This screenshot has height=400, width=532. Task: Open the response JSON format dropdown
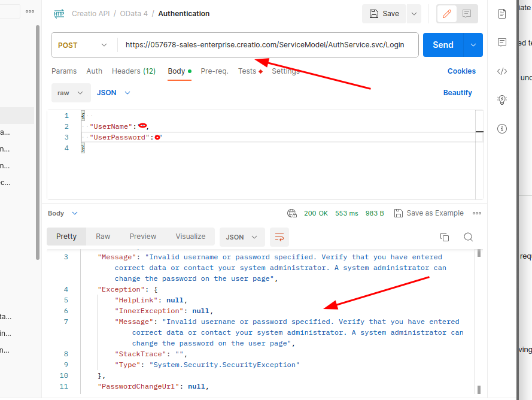(x=242, y=237)
